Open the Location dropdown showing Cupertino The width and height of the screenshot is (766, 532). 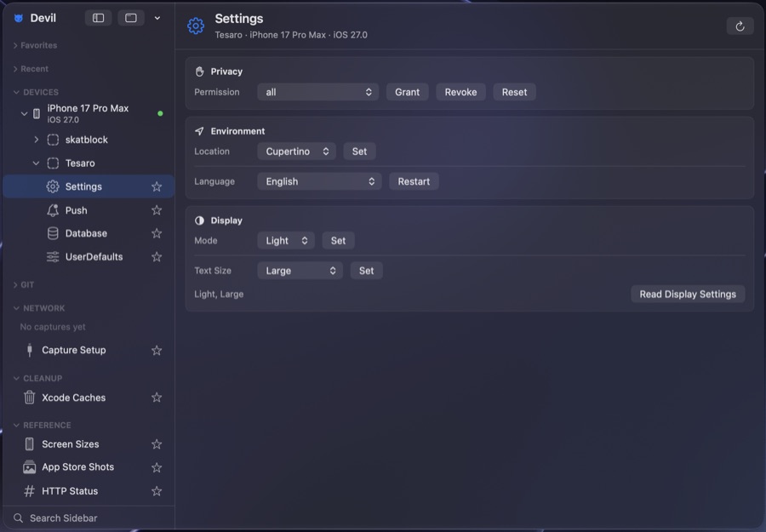(x=296, y=152)
